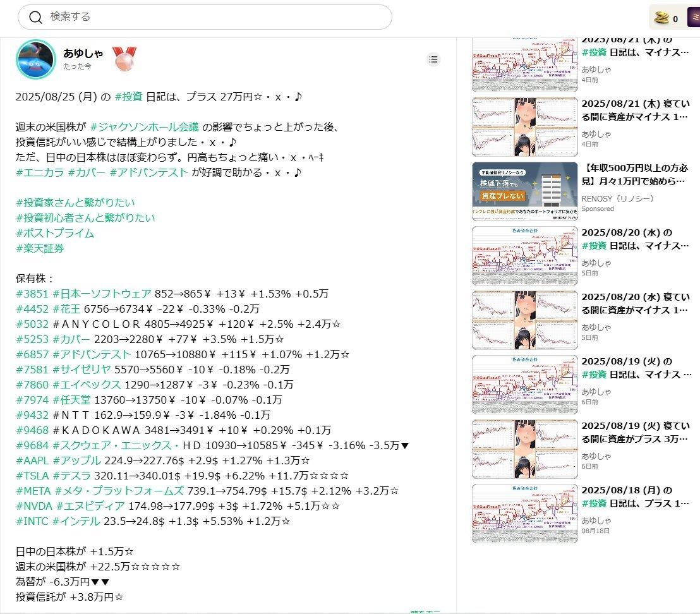Focus the 検索する search field

205,18
